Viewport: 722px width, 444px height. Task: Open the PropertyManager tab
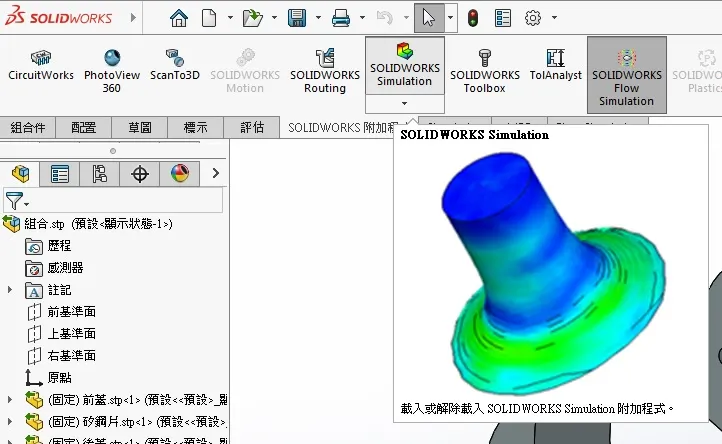(x=60, y=174)
